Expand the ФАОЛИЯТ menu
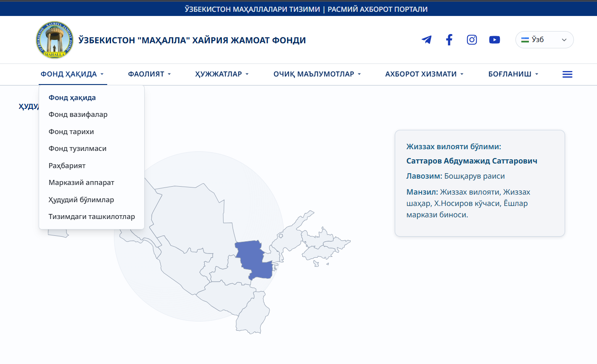Image resolution: width=597 pixels, height=364 pixels. click(x=149, y=74)
